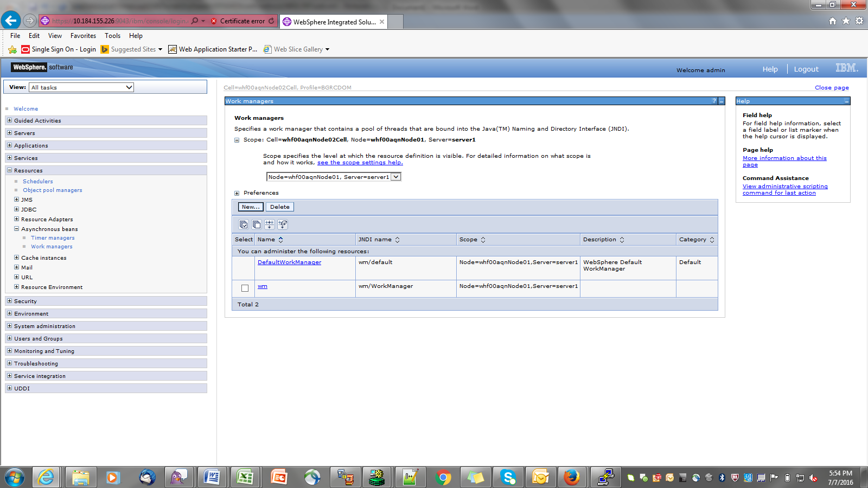Open View administrative scripting command link
Viewport: 868px width, 488px height.
click(785, 190)
